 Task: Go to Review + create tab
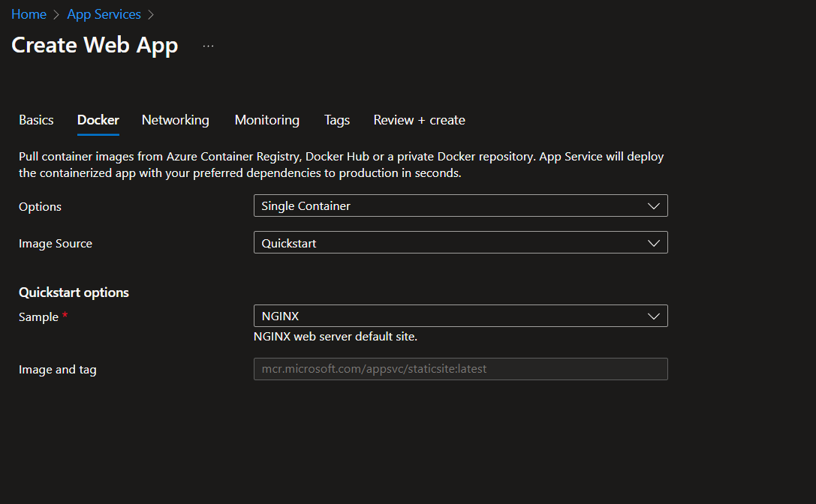click(x=419, y=120)
